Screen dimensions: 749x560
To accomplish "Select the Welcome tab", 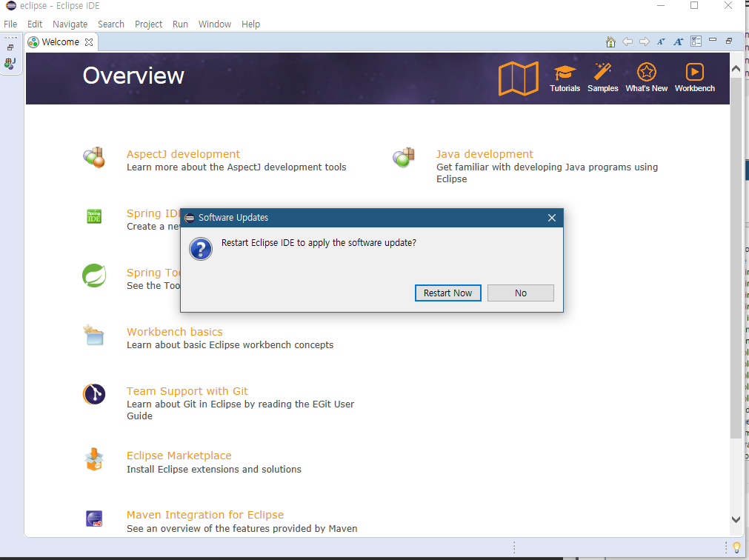I will (60, 42).
